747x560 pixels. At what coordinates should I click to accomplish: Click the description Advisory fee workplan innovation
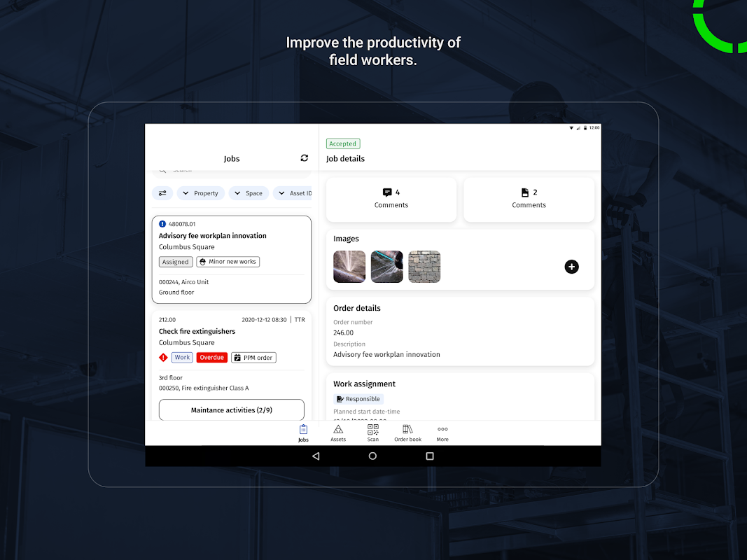(387, 354)
